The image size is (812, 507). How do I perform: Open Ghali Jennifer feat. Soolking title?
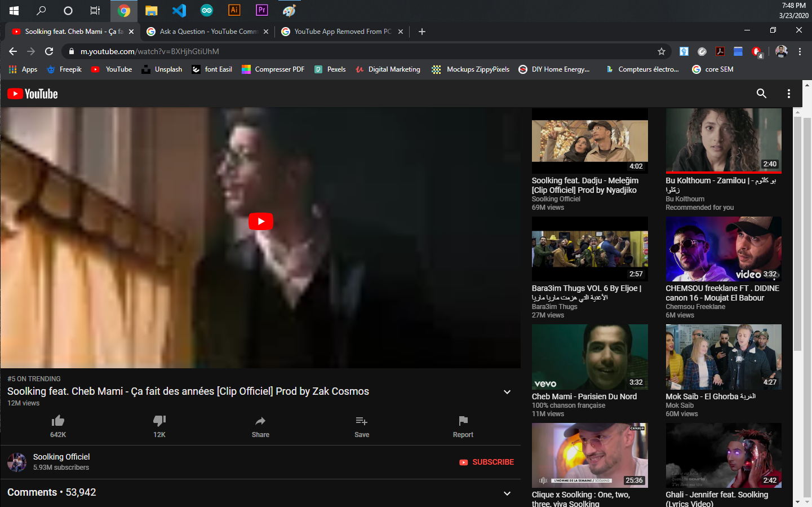pyautogui.click(x=717, y=499)
